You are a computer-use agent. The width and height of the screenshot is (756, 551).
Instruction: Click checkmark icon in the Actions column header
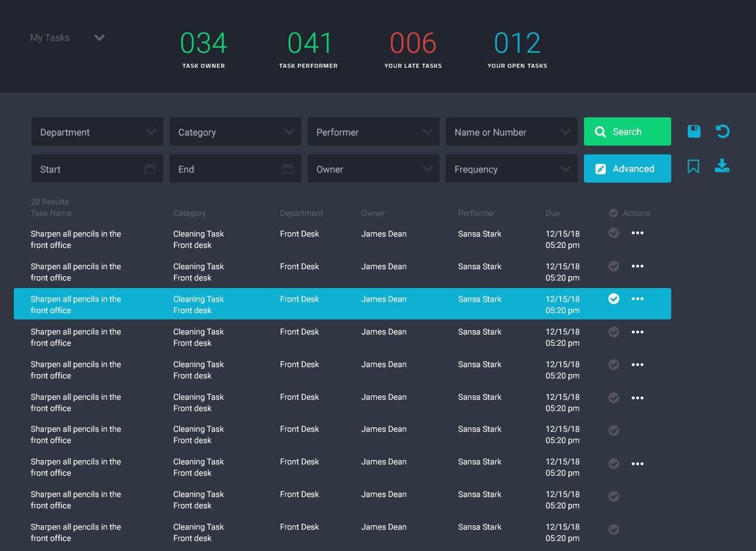pos(613,213)
